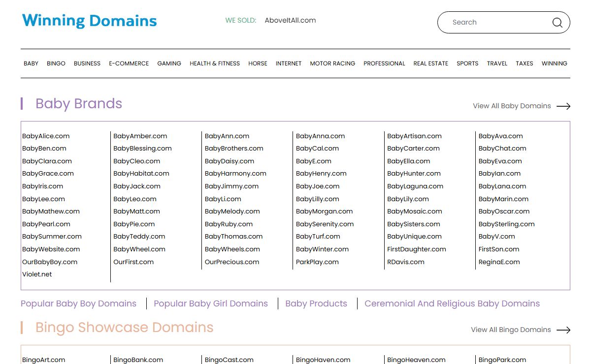
Task: Click the arrow beside View All Bingo Domains
Action: coord(563,330)
